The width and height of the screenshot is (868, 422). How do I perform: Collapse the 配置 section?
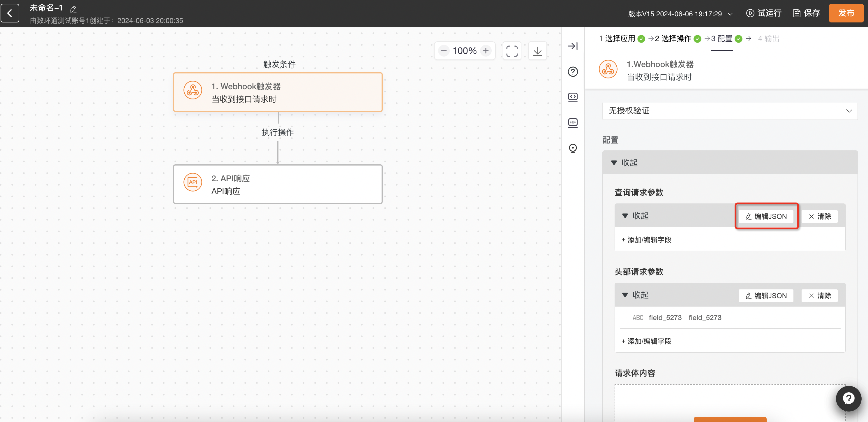(x=624, y=162)
